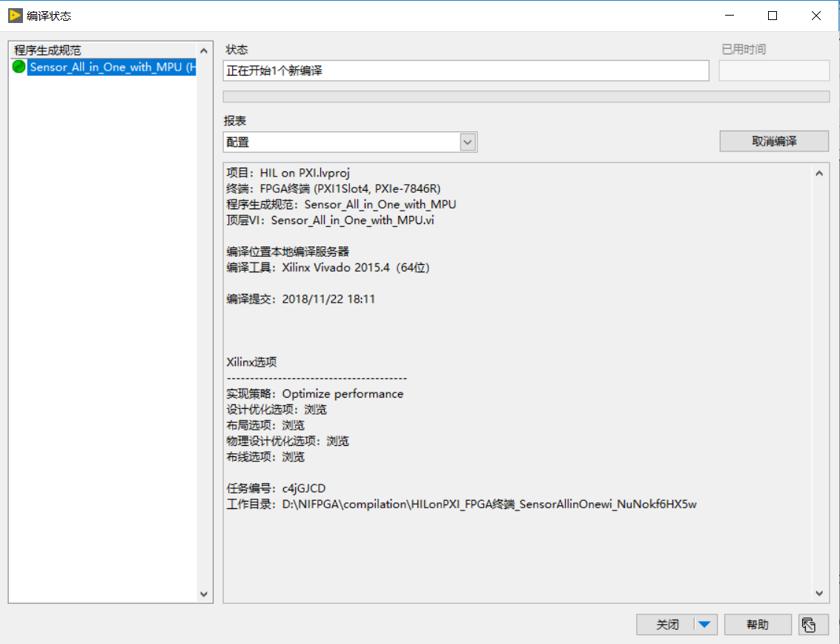Click the 任务编号: c4jGJCD line
This screenshot has height=644, width=840.
276,488
